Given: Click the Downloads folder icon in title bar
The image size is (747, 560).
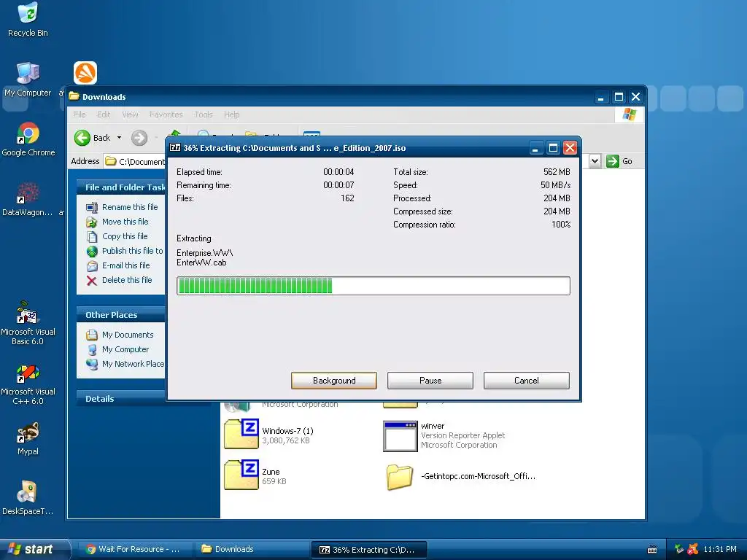Looking at the screenshot, I should (x=74, y=96).
